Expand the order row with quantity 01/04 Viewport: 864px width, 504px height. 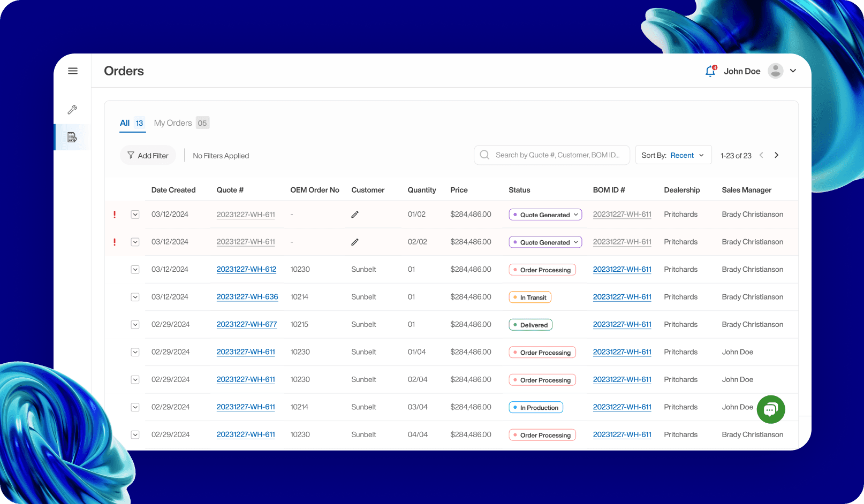click(135, 352)
